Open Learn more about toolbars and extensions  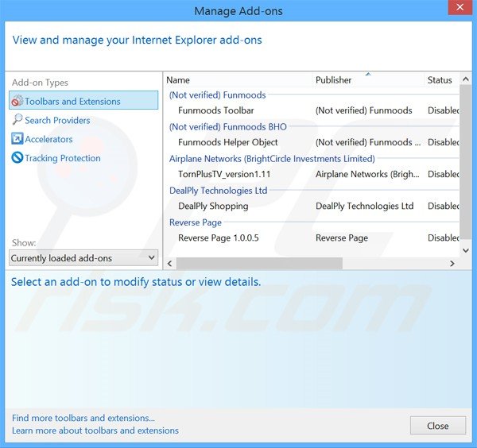coord(95,431)
